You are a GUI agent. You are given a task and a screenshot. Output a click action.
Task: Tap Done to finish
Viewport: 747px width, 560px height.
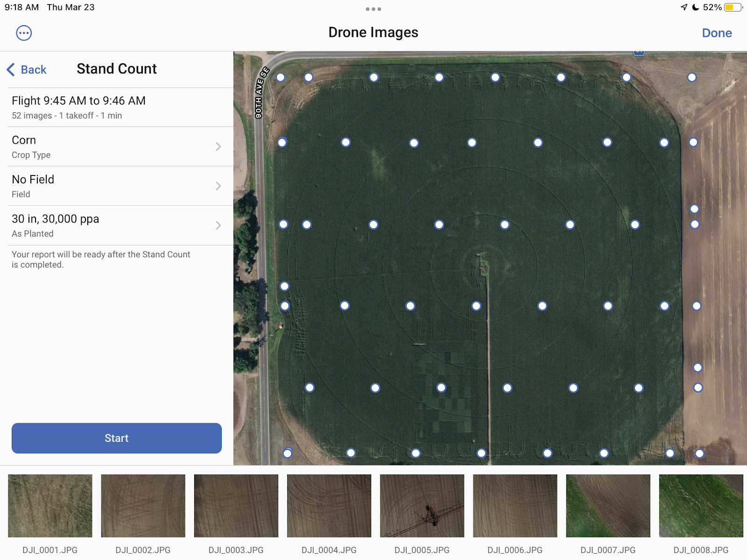coord(717,33)
